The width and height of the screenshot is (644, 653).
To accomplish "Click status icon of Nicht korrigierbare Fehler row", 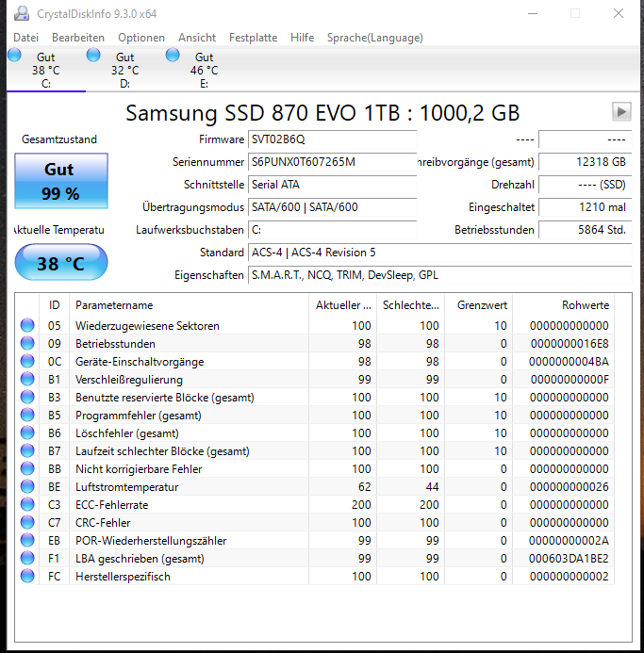I will (27, 468).
